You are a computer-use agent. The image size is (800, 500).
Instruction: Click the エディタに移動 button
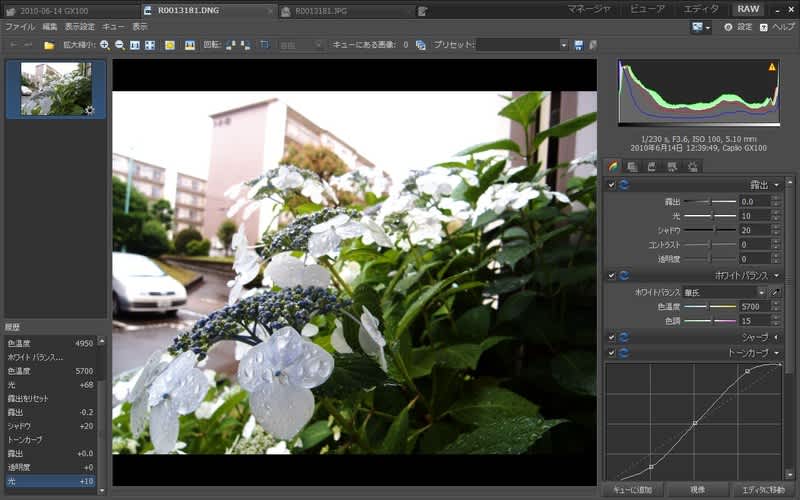[x=763, y=490]
